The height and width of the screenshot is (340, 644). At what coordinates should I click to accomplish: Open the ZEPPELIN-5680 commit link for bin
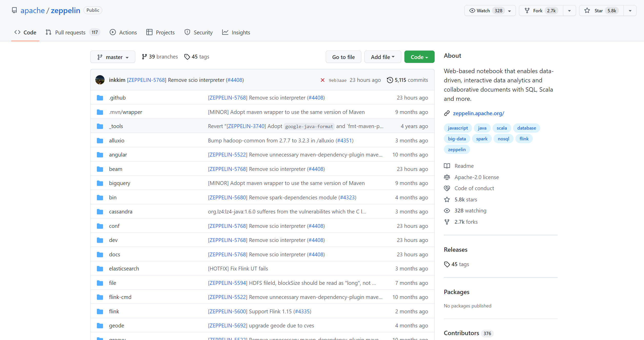(228, 198)
